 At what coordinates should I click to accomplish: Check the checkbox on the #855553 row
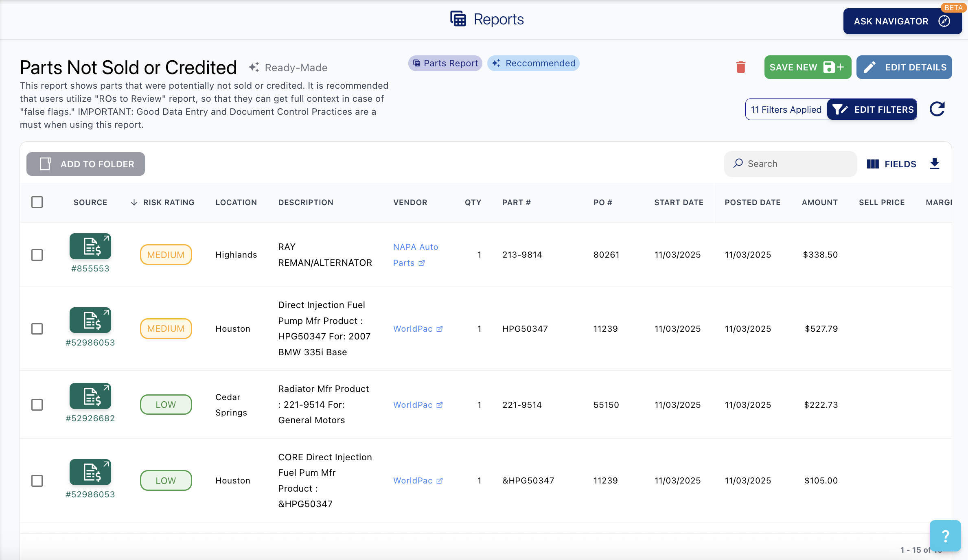pos(37,255)
